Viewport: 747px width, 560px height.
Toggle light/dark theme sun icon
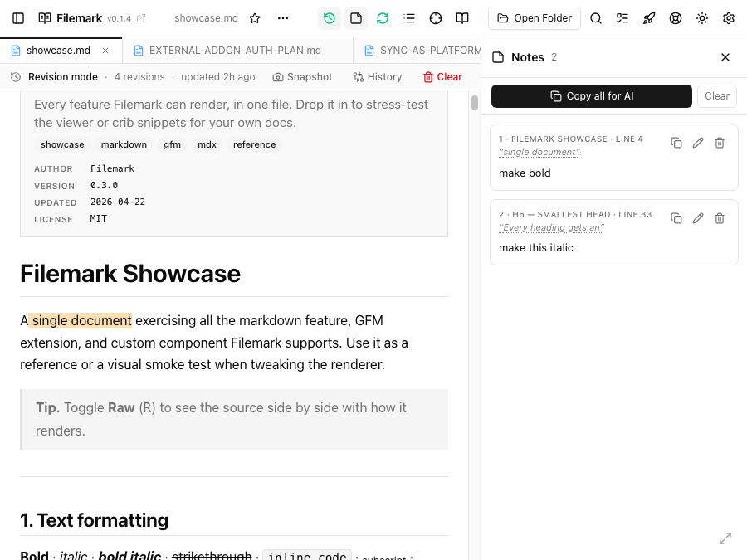pyautogui.click(x=701, y=18)
